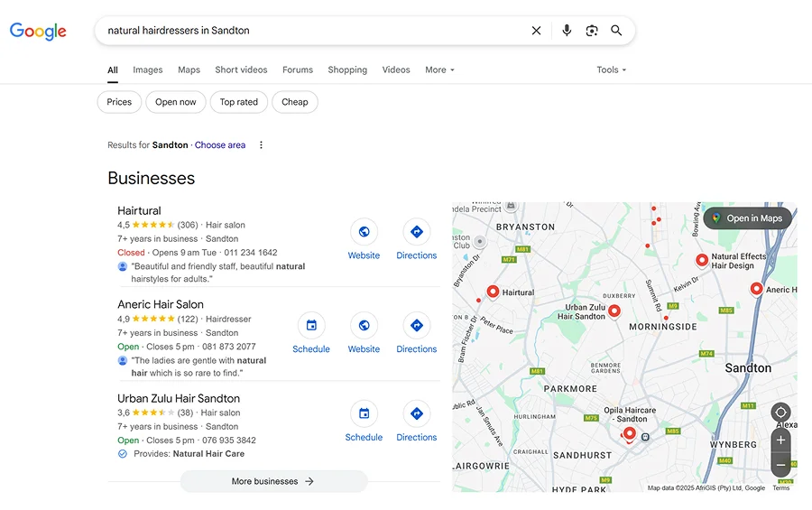This screenshot has width=812, height=510.
Task: Start voice search with the microphone icon
Action: click(x=567, y=31)
